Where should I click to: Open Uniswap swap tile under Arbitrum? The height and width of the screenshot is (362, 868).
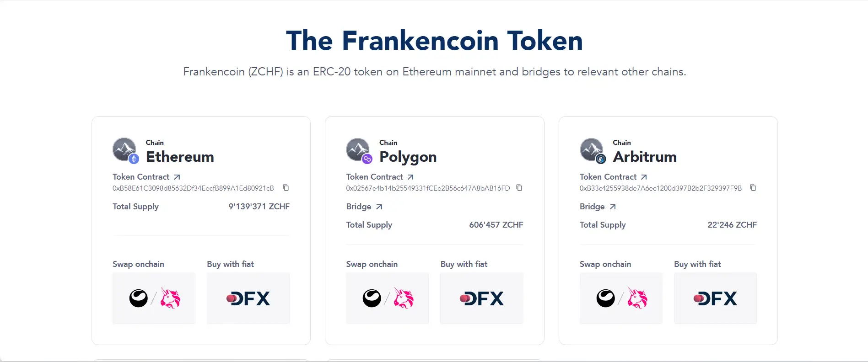pyautogui.click(x=621, y=298)
